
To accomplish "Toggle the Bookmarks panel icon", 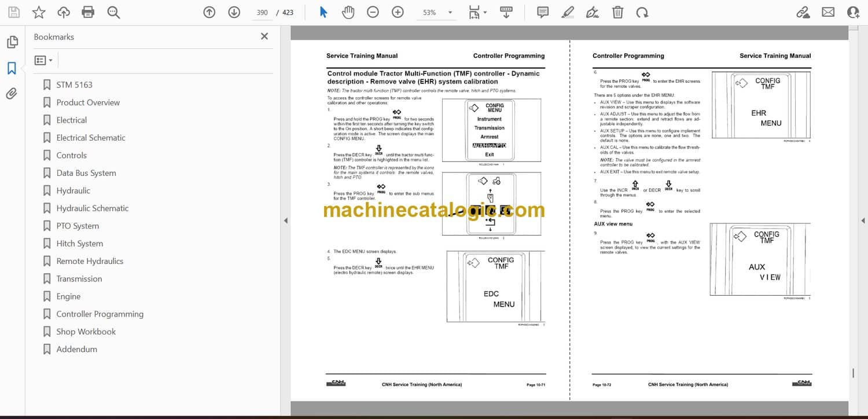I will click(12, 68).
